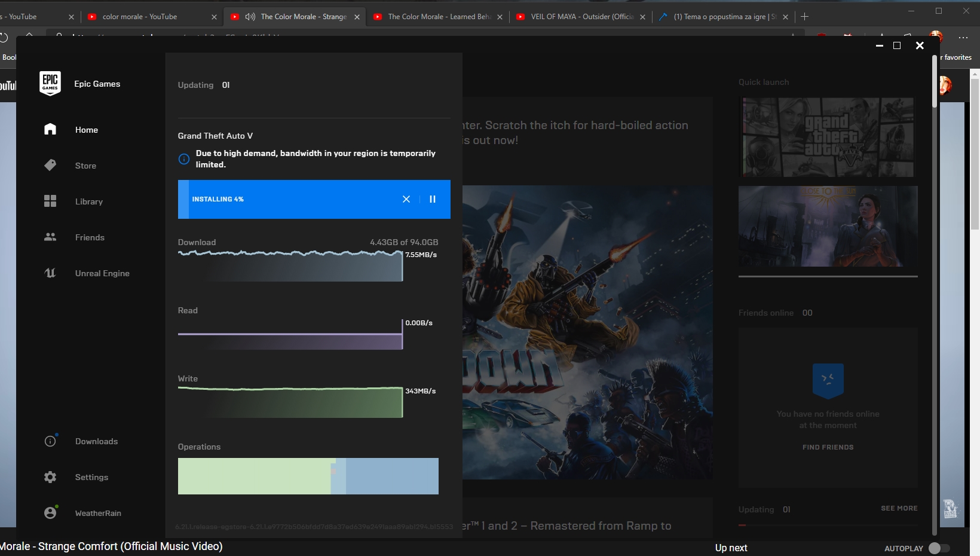Click the 4.43GB of 94.0GB text
Viewport: 980px width, 556px height.
click(x=404, y=242)
